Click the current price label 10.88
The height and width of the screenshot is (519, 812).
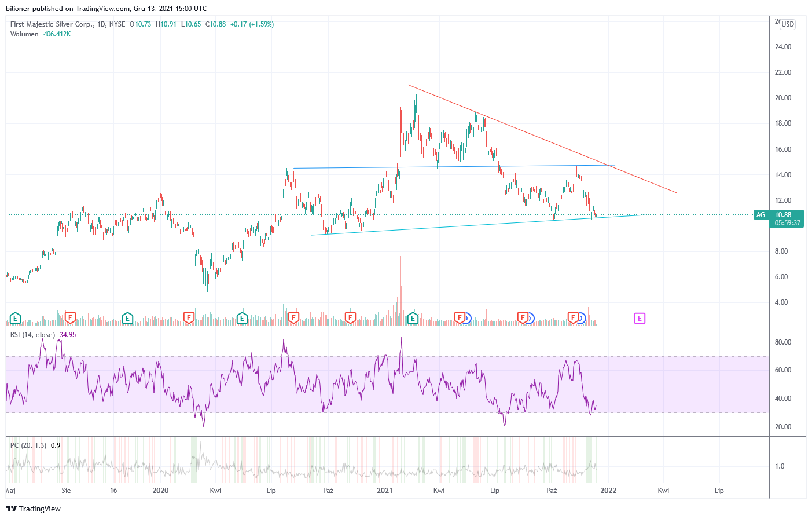click(x=783, y=215)
